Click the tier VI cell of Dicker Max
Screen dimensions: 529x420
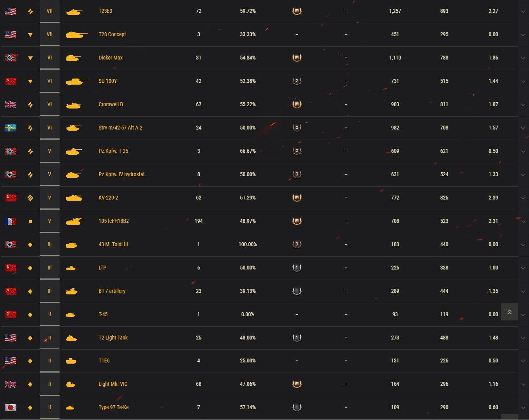[49, 58]
